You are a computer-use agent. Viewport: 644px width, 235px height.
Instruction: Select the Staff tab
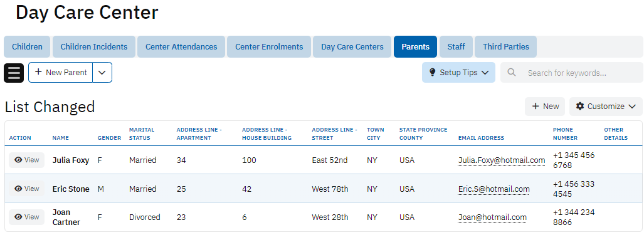(x=456, y=47)
